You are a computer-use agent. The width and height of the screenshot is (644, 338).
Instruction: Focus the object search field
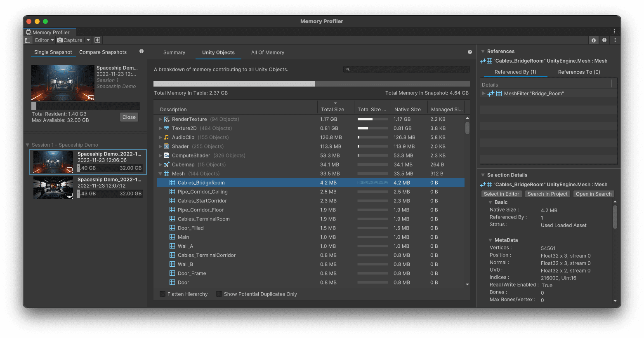pos(406,69)
